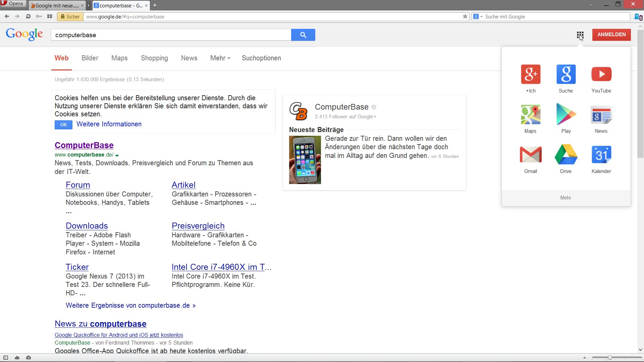Bookmark page with star icon

coord(465,16)
